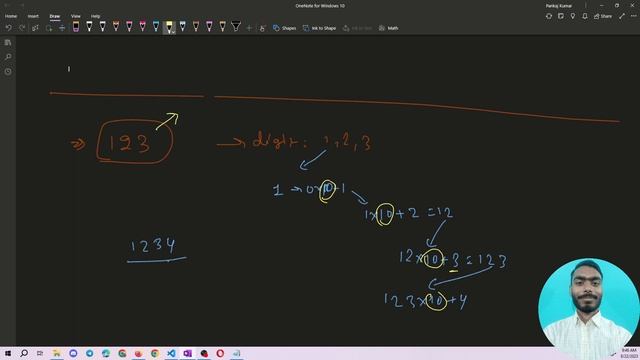
Task: Select the lasso select tool
Action: tap(49, 28)
